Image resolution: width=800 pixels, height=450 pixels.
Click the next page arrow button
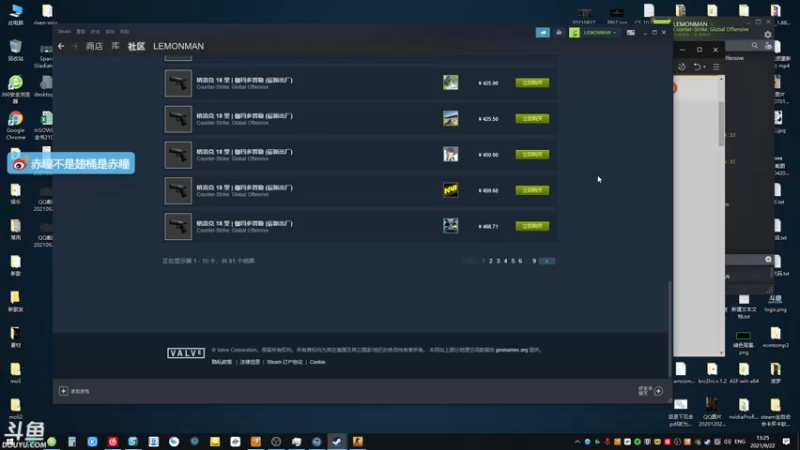(547, 261)
